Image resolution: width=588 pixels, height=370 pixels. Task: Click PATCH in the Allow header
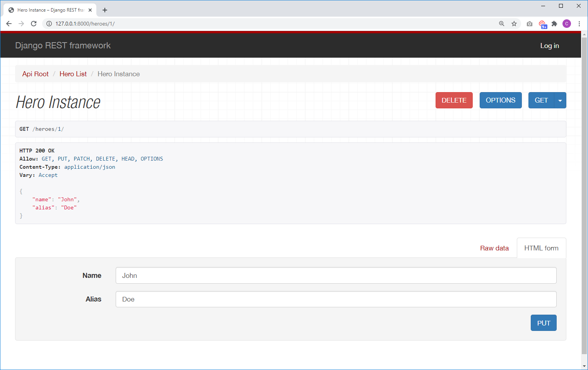click(82, 159)
